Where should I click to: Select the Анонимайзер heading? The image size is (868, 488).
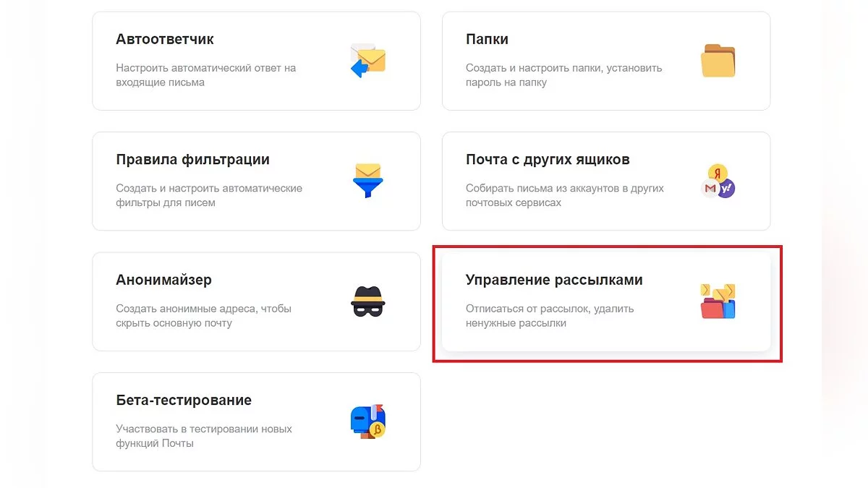pyautogui.click(x=163, y=280)
